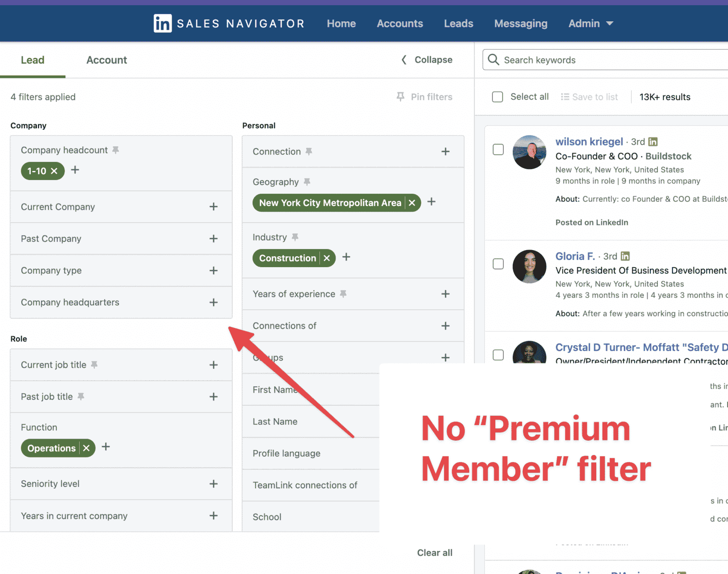Screen dimensions: 728x574
Task: Click the LinkedIn badge beside Gloria F.
Action: [x=625, y=256]
